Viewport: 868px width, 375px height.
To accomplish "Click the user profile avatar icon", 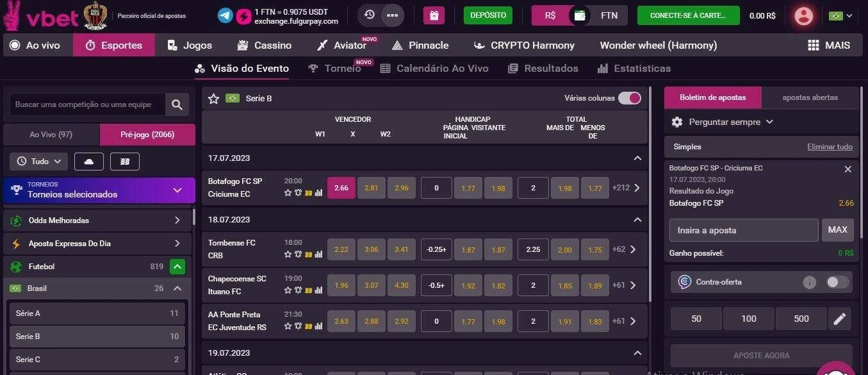I will point(803,15).
